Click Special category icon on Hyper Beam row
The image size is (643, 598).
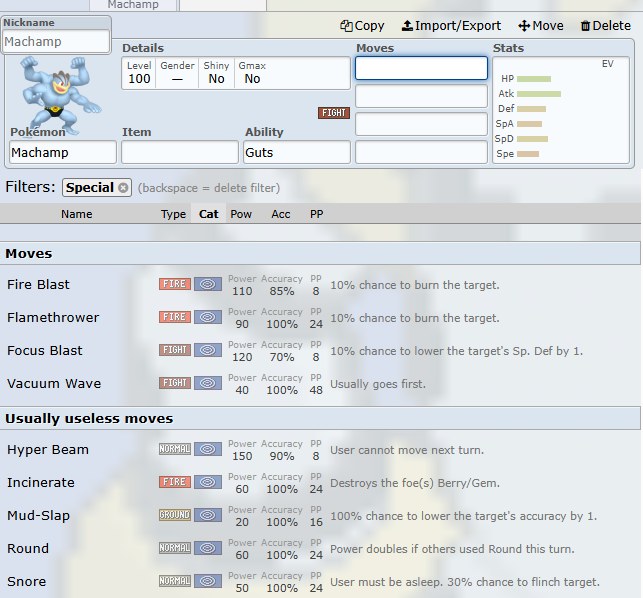208,449
